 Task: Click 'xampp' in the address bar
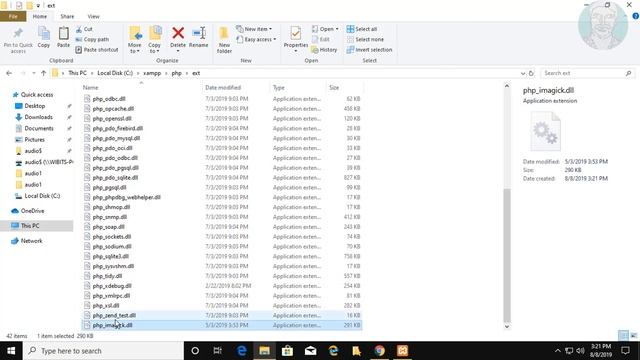click(x=152, y=73)
